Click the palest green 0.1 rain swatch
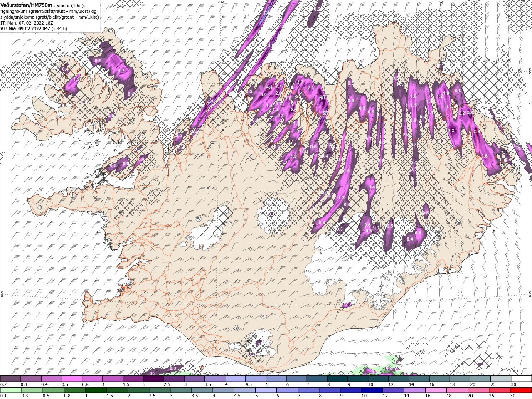This screenshot has height=399, width=532. 11,390
